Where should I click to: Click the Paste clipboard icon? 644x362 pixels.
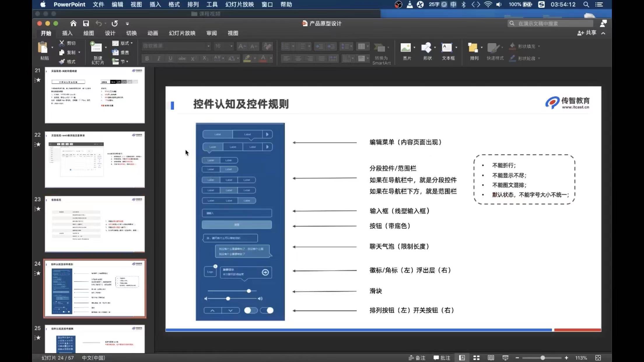click(x=43, y=48)
